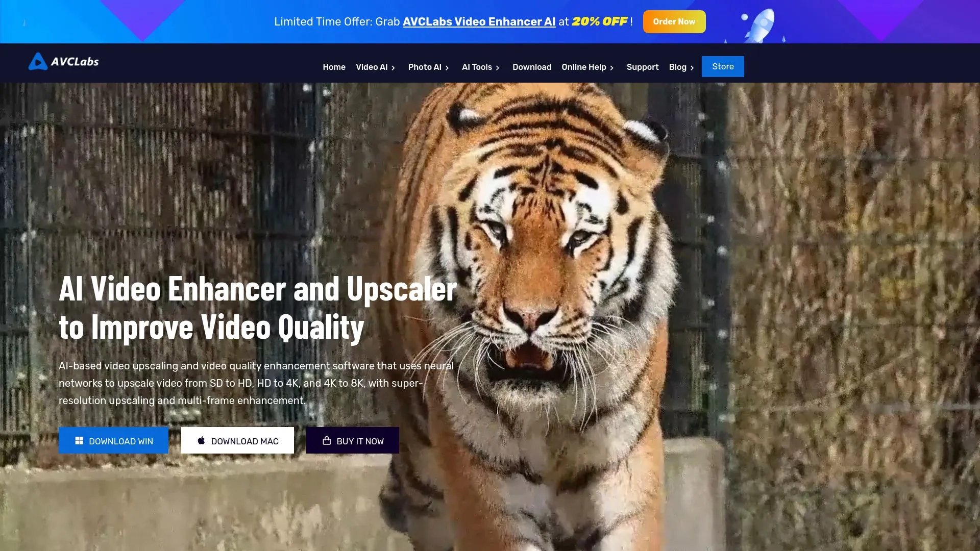Open the Support menu item
The width and height of the screenshot is (980, 551).
(x=642, y=67)
